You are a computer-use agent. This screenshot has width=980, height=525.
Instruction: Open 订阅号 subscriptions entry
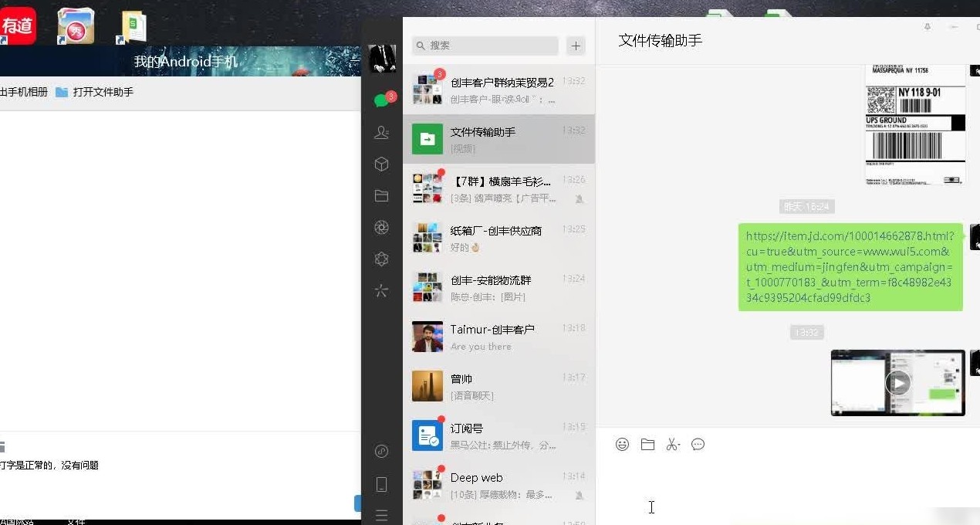[x=498, y=435]
